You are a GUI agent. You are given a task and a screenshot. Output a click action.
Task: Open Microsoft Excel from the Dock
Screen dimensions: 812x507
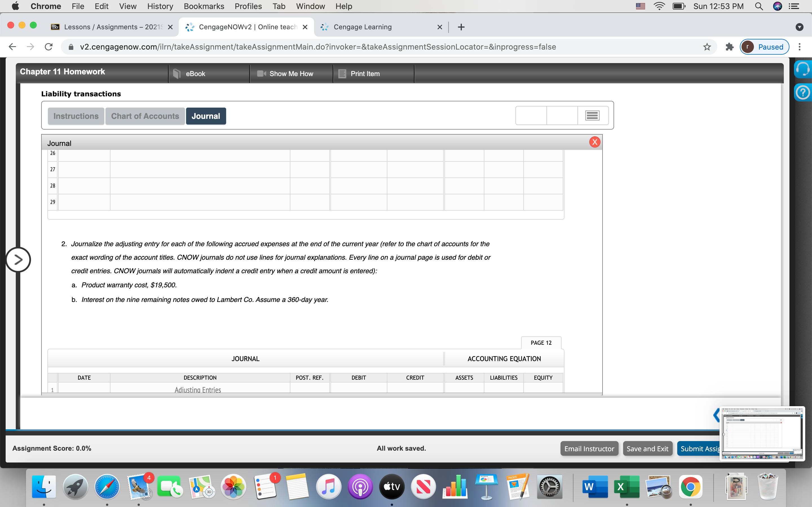coord(626,486)
